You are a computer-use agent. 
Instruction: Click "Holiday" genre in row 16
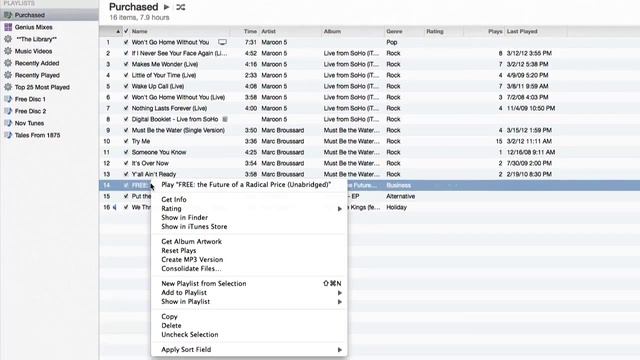point(396,207)
